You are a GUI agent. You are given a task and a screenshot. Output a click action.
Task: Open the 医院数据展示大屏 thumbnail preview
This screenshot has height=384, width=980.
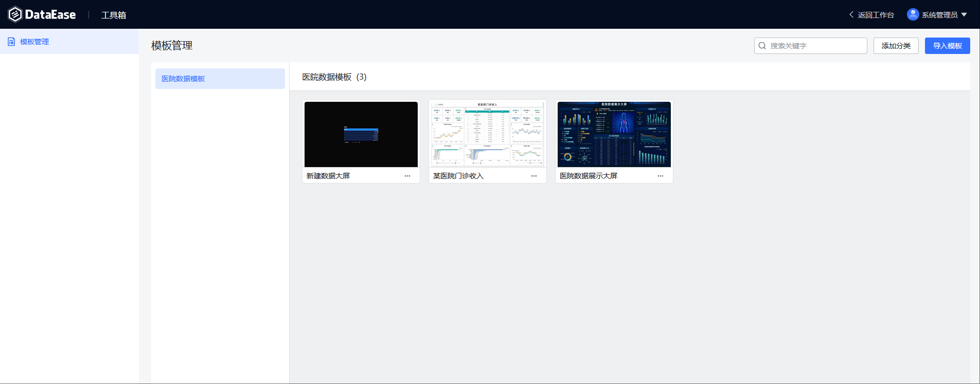click(614, 134)
